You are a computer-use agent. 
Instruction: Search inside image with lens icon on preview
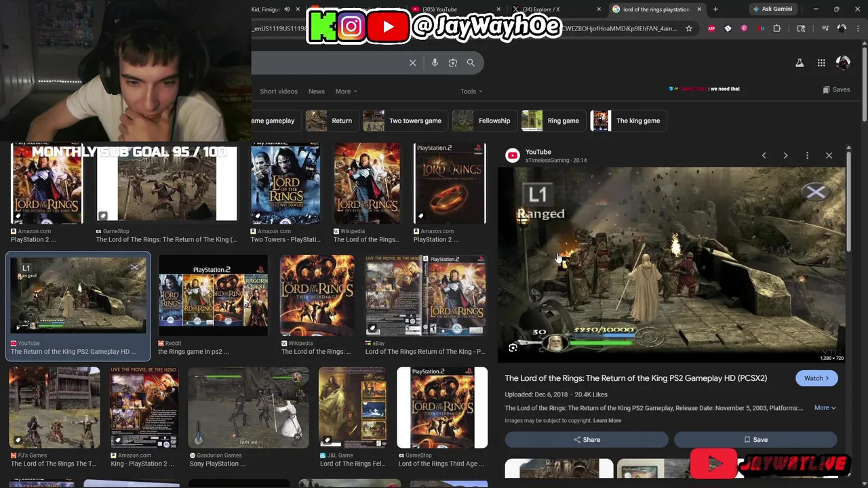coord(513,348)
